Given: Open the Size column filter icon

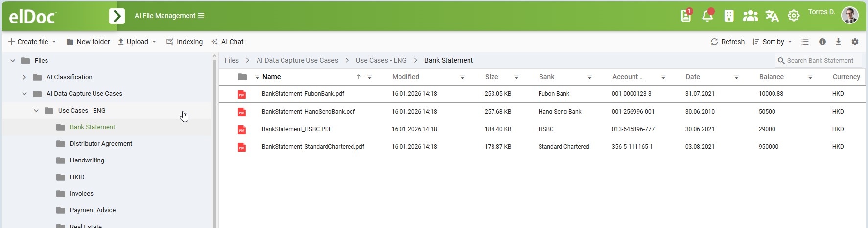Looking at the screenshot, I should coord(516,77).
